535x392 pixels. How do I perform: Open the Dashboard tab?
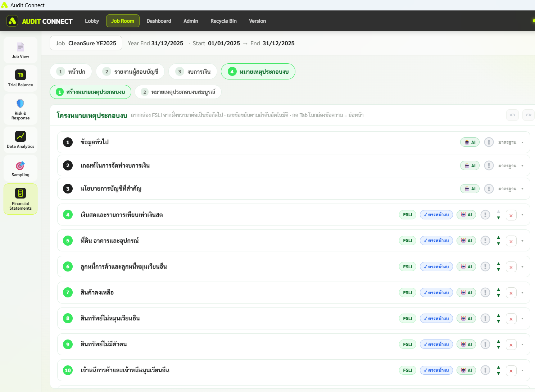pos(159,21)
